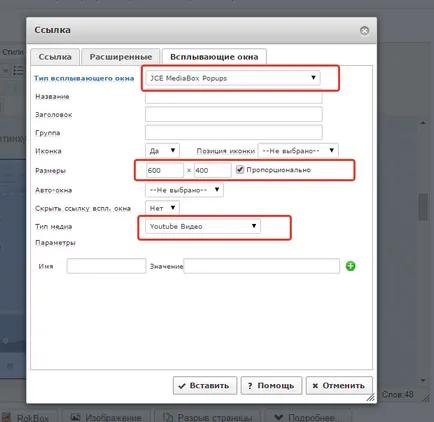The height and width of the screenshot is (422, 434).
Task: Open the Позиция иконки dropdown
Action: point(298,151)
